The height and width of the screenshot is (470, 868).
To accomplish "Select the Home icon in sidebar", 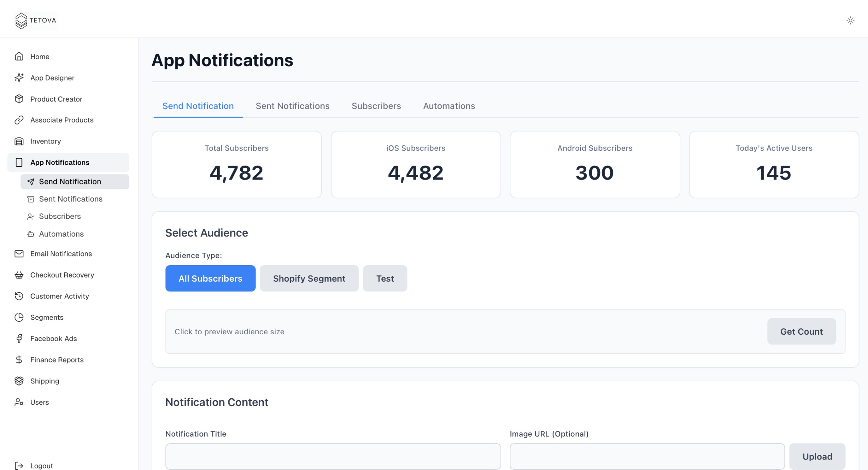I will pos(19,56).
